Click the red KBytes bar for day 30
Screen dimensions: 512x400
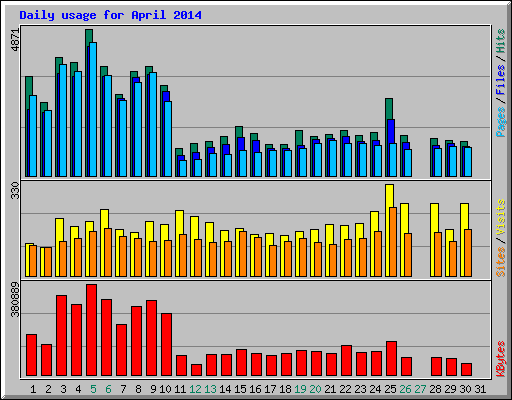point(466,369)
